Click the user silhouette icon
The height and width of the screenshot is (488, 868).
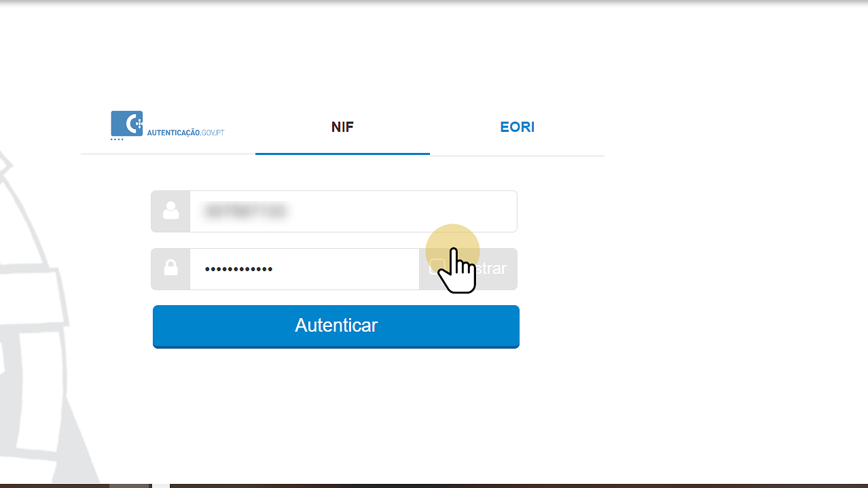coord(170,211)
